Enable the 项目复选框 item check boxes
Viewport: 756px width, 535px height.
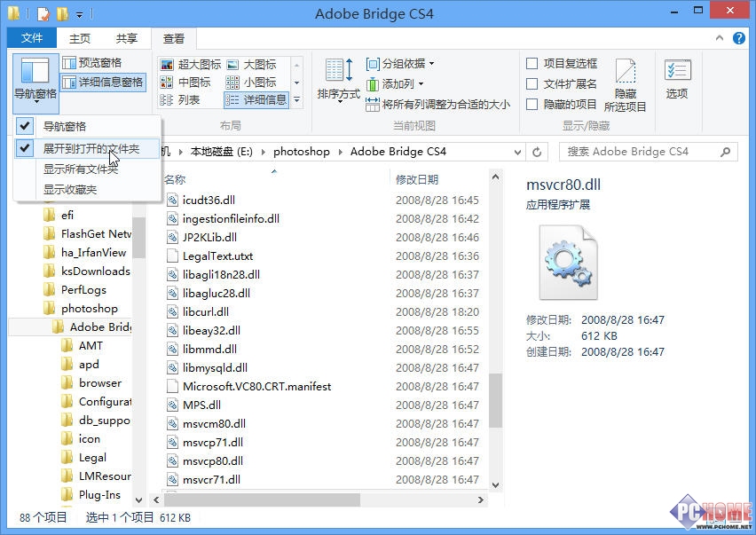[x=532, y=64]
